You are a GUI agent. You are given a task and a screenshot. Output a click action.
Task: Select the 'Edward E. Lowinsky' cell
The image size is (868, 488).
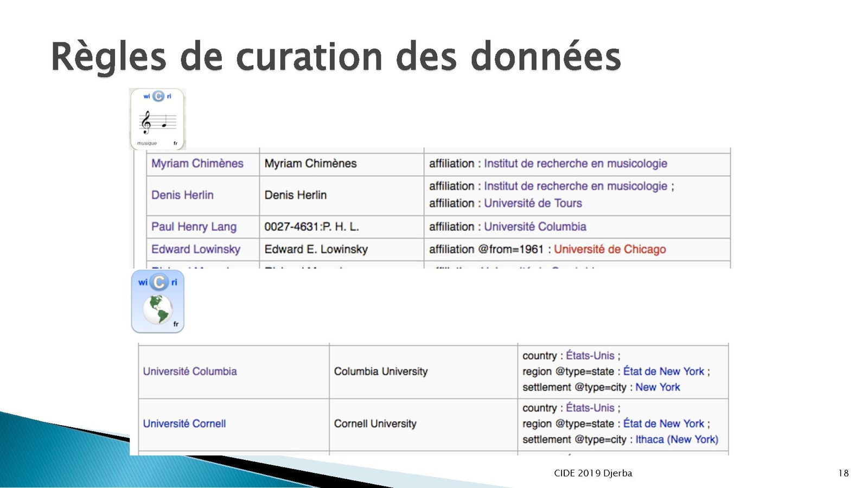[x=341, y=249]
